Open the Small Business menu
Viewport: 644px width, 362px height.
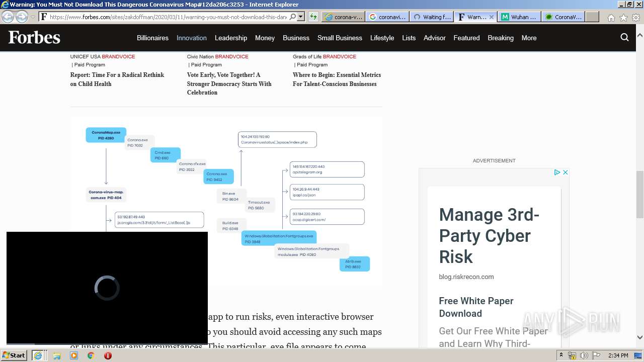point(340,38)
